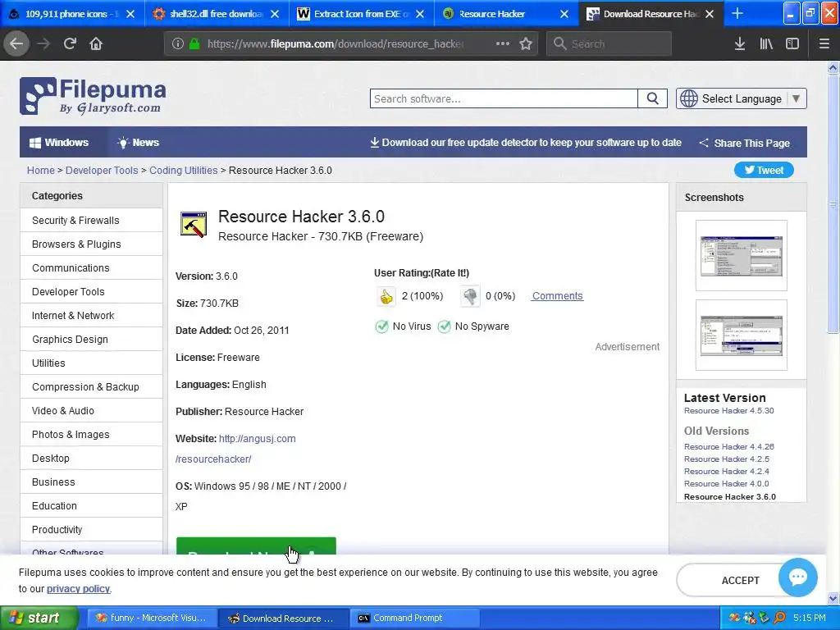Show site information via the info icon

point(177,43)
